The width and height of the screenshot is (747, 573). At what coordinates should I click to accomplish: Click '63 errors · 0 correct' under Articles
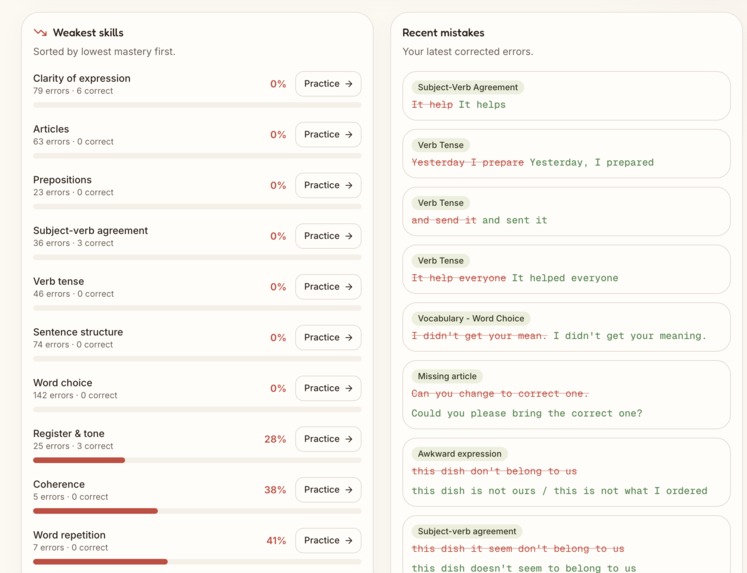(x=73, y=141)
